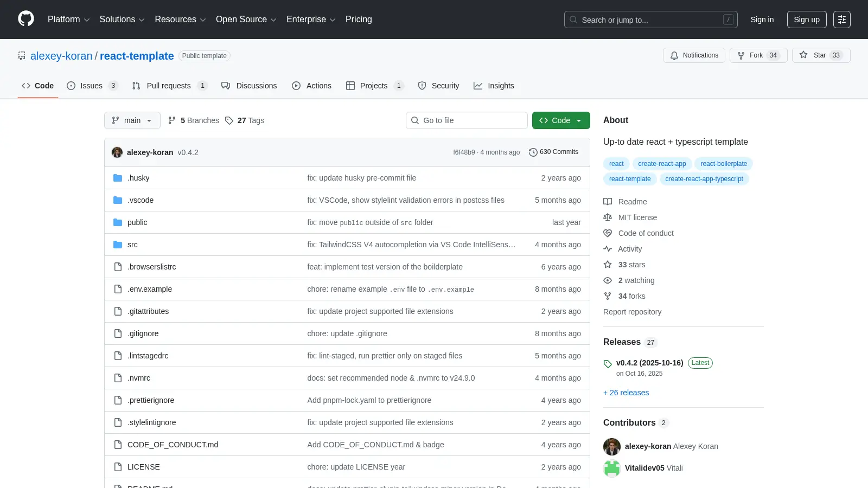
Task: Open the alexey-koran owner link
Action: tap(61, 56)
